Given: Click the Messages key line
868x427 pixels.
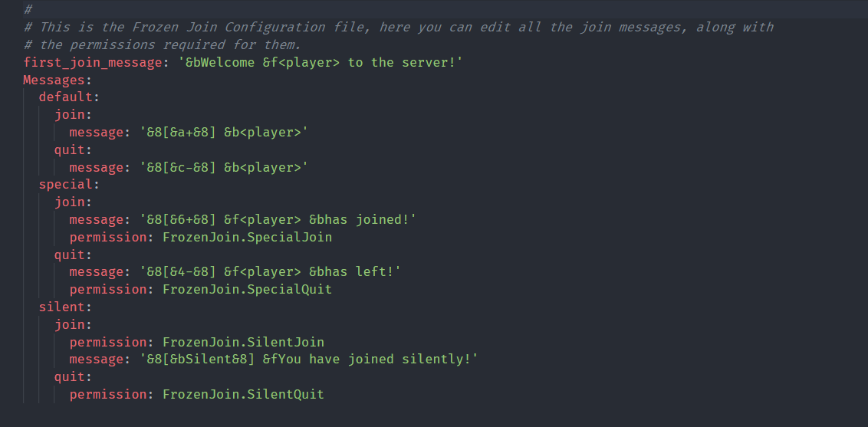Looking at the screenshot, I should [x=53, y=80].
